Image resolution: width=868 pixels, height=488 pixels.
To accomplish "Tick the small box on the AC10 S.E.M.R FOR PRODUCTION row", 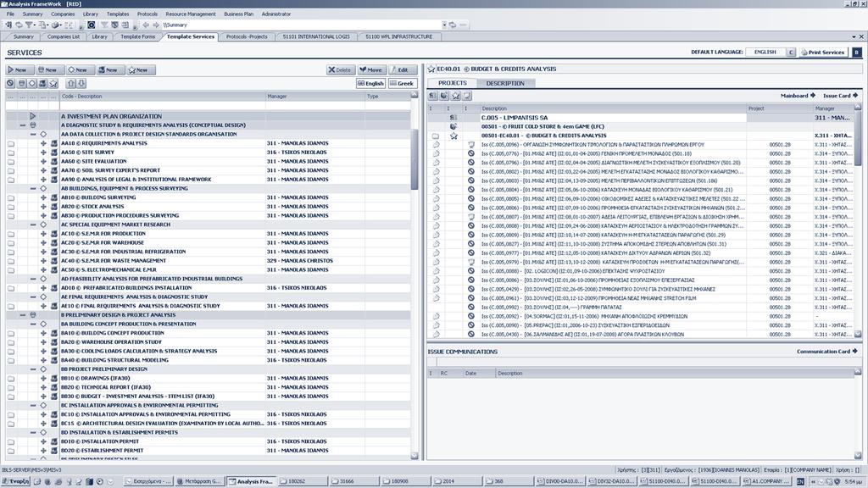I will [x=11, y=234].
